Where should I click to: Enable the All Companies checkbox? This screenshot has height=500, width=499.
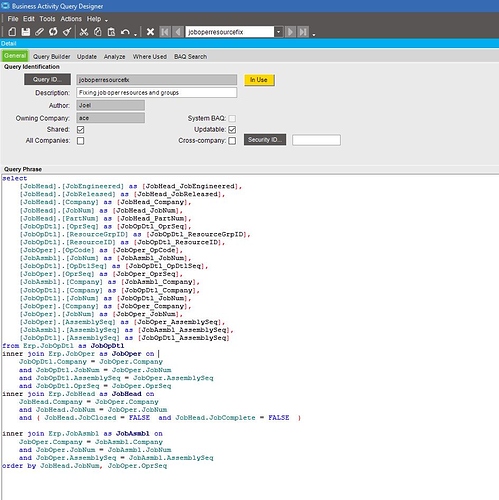(80, 141)
